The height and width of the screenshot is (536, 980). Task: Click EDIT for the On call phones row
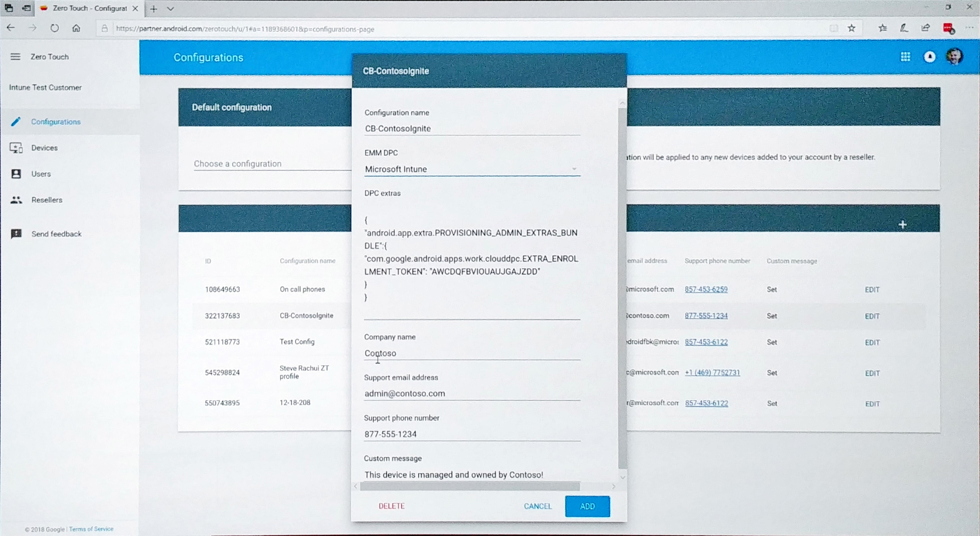[x=872, y=290]
